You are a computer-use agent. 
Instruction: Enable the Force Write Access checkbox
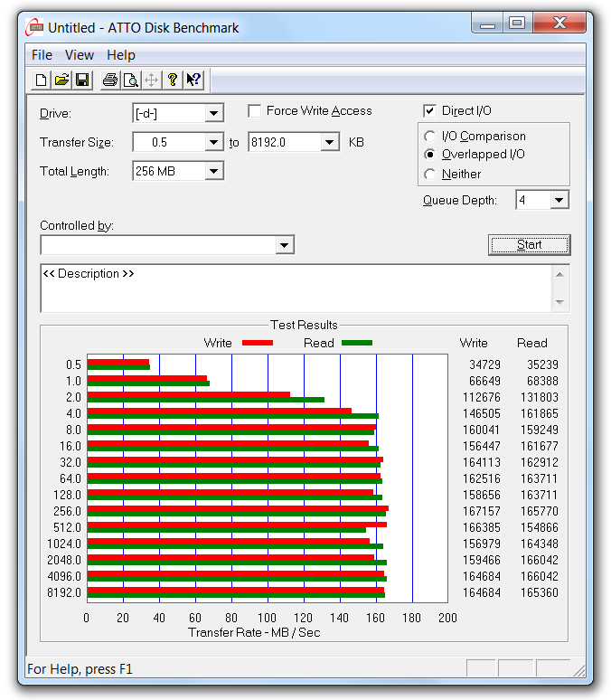(x=256, y=111)
